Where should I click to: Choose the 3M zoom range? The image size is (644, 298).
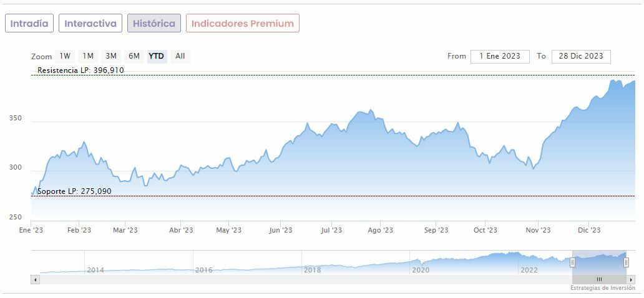pos(111,56)
